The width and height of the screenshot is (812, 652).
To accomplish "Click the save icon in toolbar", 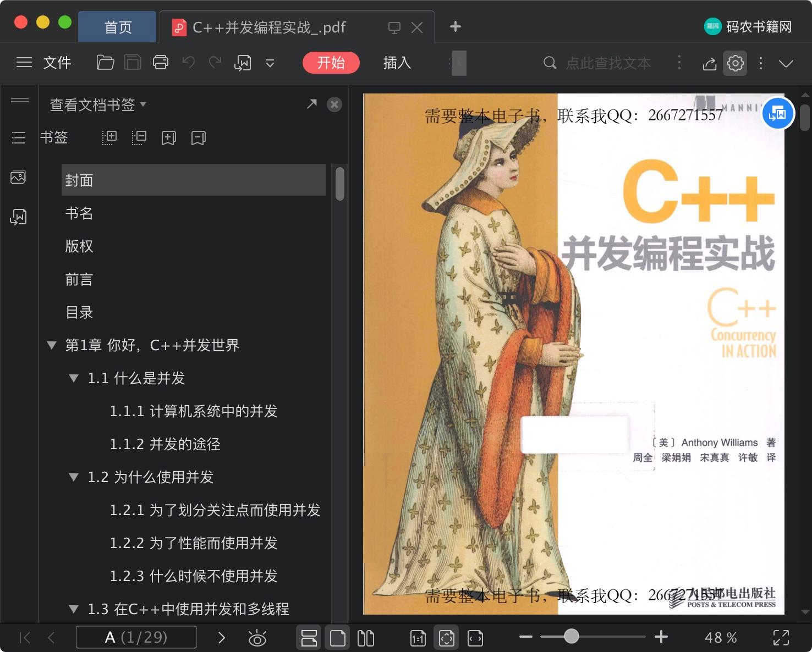I will click(133, 63).
